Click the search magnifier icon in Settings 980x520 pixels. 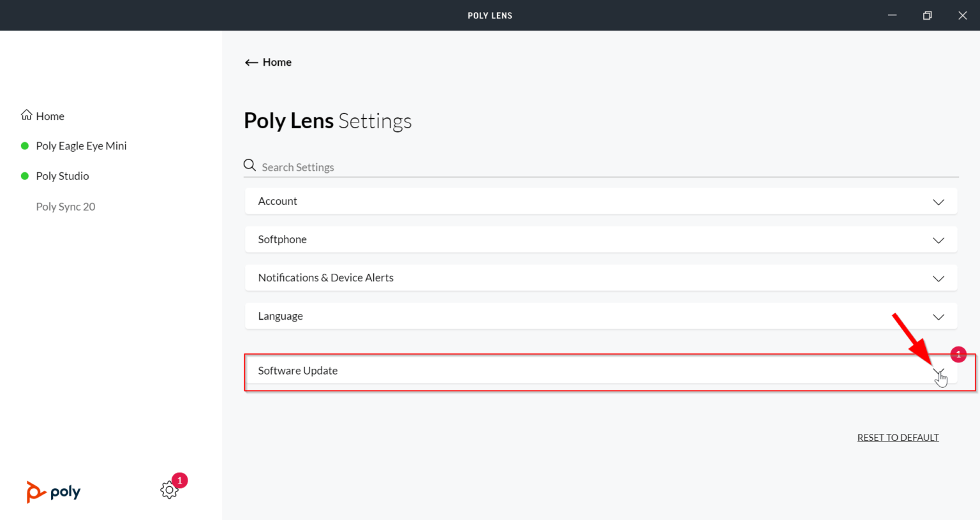[x=249, y=165]
